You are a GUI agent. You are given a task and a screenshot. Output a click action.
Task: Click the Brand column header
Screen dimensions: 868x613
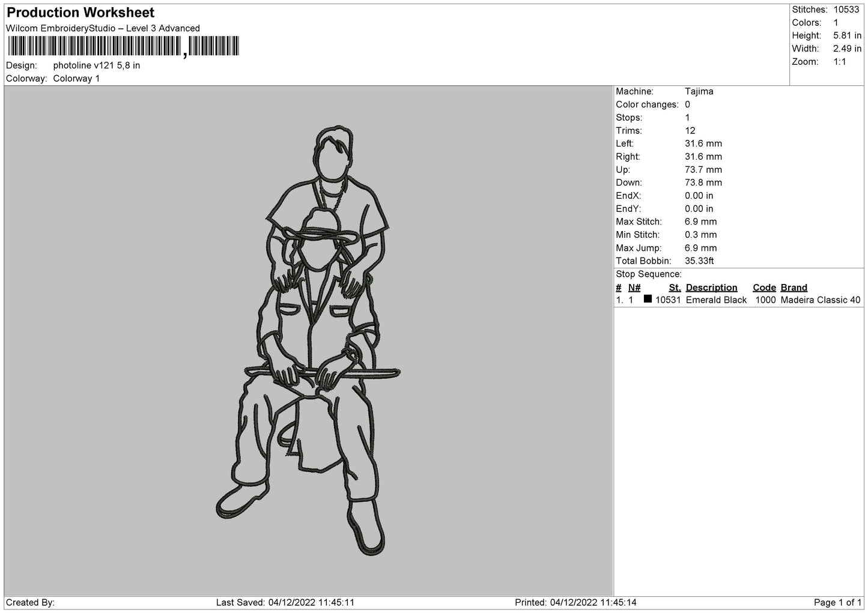(794, 288)
